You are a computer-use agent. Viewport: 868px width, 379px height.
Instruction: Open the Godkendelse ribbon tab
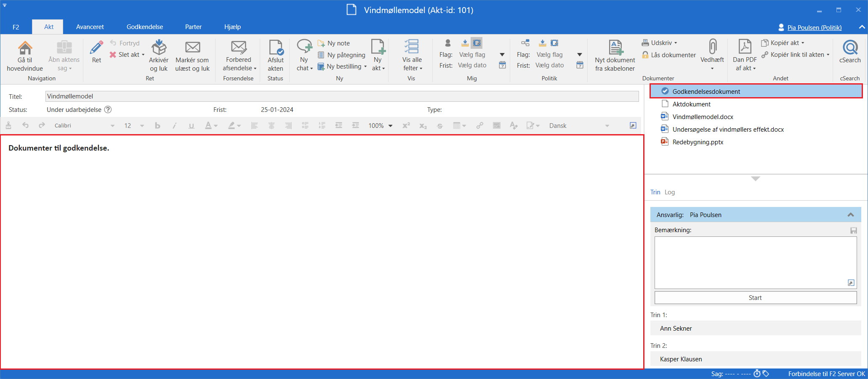pyautogui.click(x=145, y=27)
